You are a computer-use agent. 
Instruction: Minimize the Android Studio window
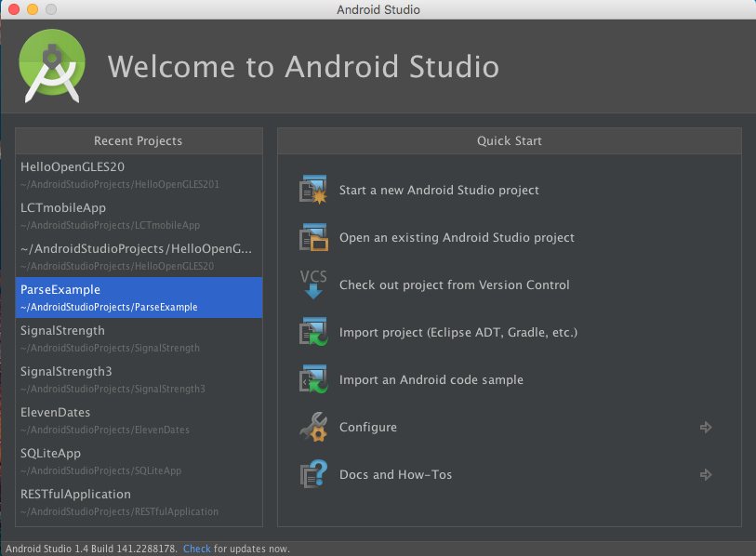point(33,9)
